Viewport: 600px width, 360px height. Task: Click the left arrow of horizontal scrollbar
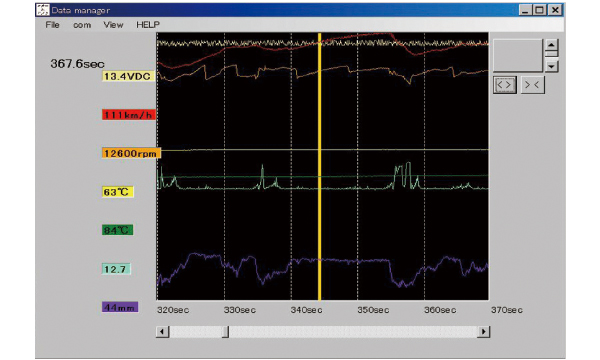pos(162,331)
